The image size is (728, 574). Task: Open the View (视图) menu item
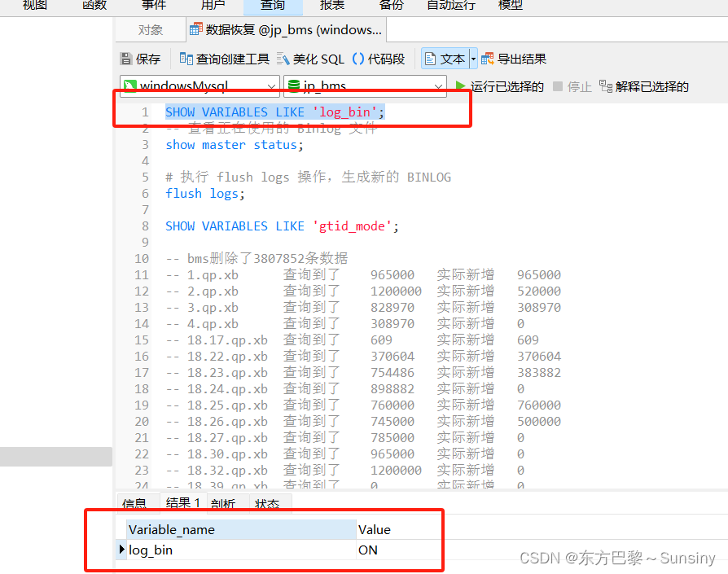click(x=35, y=6)
